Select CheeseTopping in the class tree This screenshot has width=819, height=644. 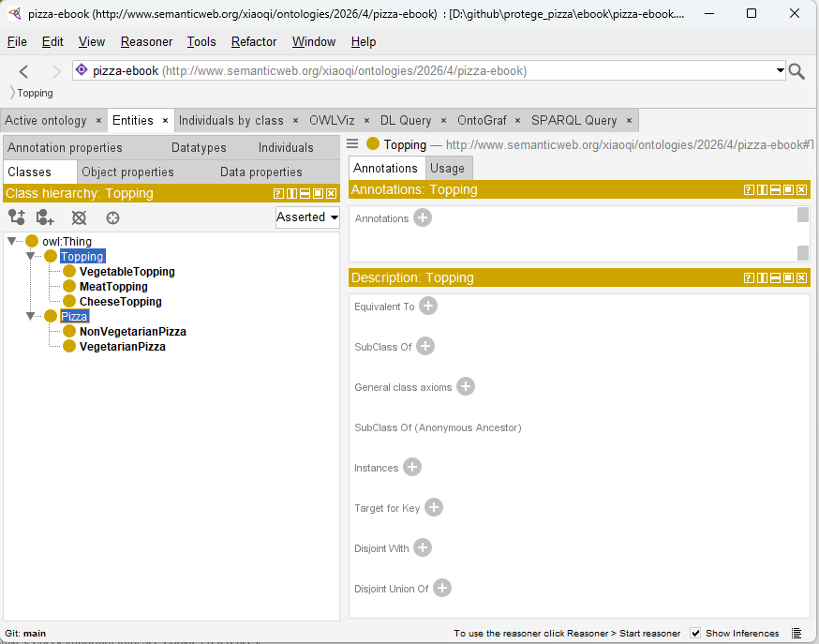121,302
